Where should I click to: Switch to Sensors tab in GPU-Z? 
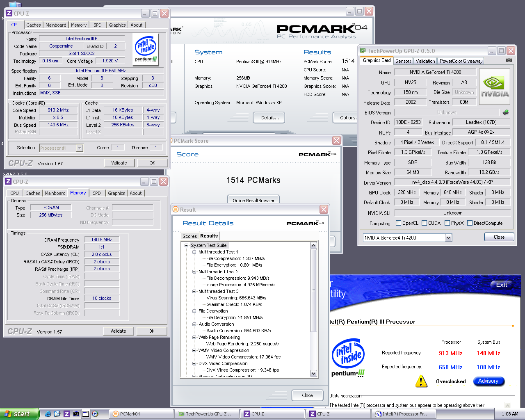click(403, 61)
